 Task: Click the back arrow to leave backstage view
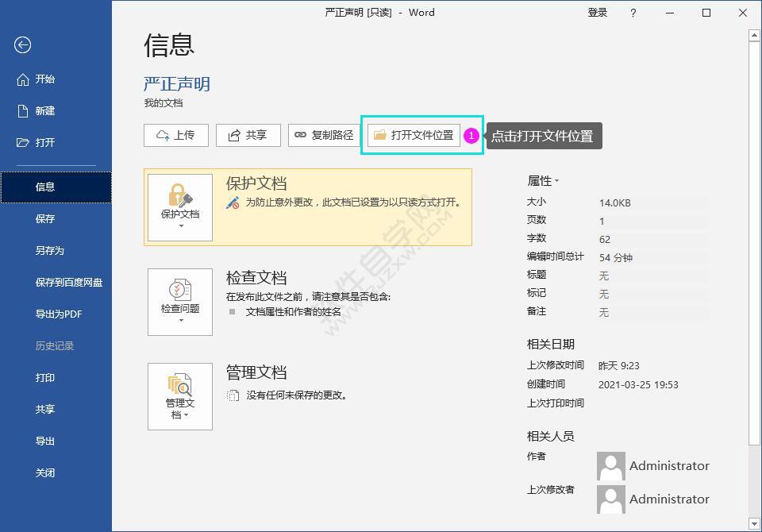pos(22,46)
